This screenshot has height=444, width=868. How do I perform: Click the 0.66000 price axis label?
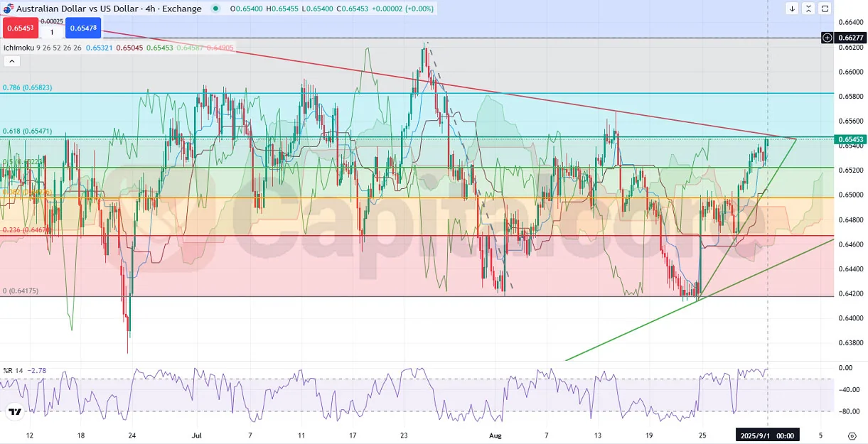tap(850, 72)
